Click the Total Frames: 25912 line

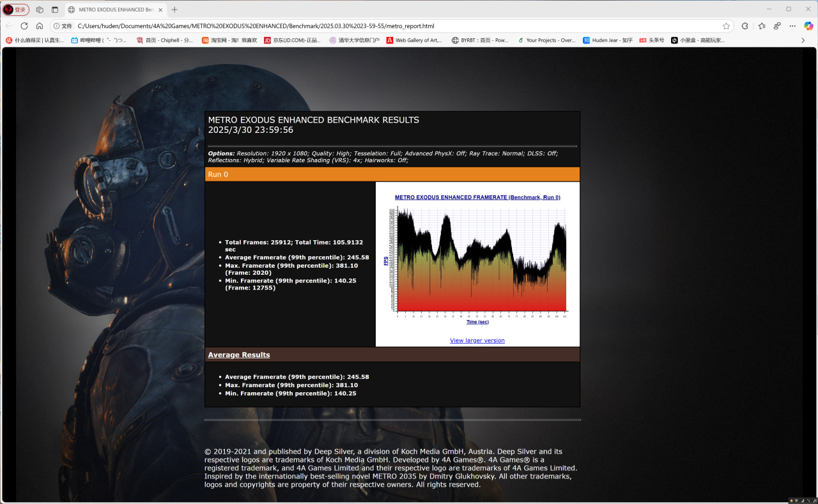[x=294, y=246]
